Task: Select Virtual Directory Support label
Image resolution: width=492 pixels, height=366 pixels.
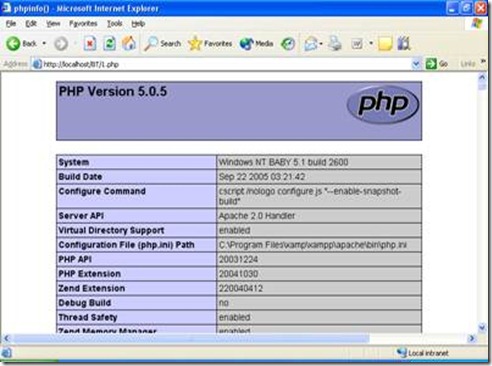Action: [x=111, y=230]
